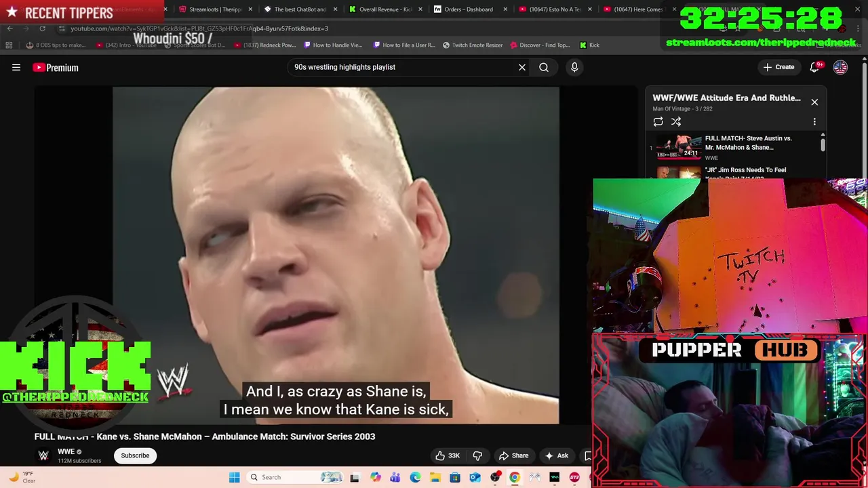
Task: Close the Streamloots tab
Action: coord(250,9)
